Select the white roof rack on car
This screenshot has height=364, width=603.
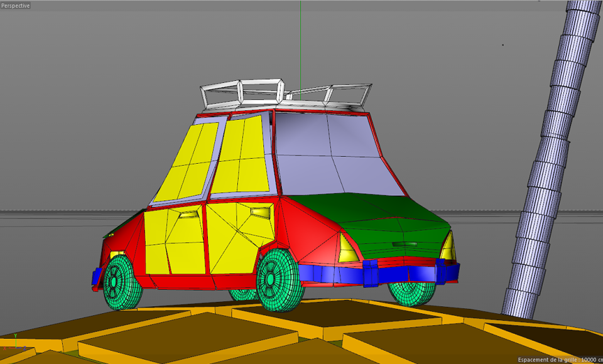click(285, 95)
